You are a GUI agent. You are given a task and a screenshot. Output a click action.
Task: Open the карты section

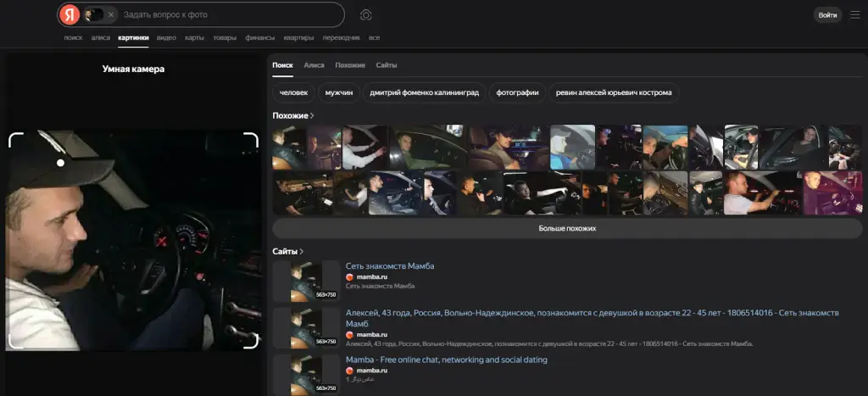pos(194,37)
